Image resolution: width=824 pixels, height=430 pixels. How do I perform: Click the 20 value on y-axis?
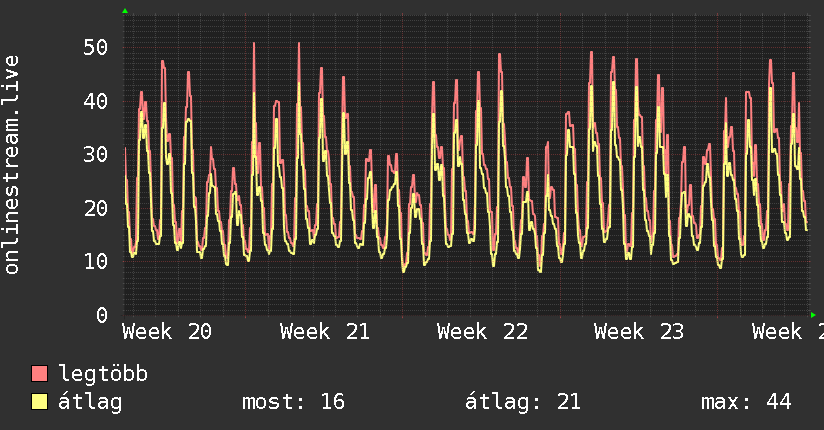(96, 209)
